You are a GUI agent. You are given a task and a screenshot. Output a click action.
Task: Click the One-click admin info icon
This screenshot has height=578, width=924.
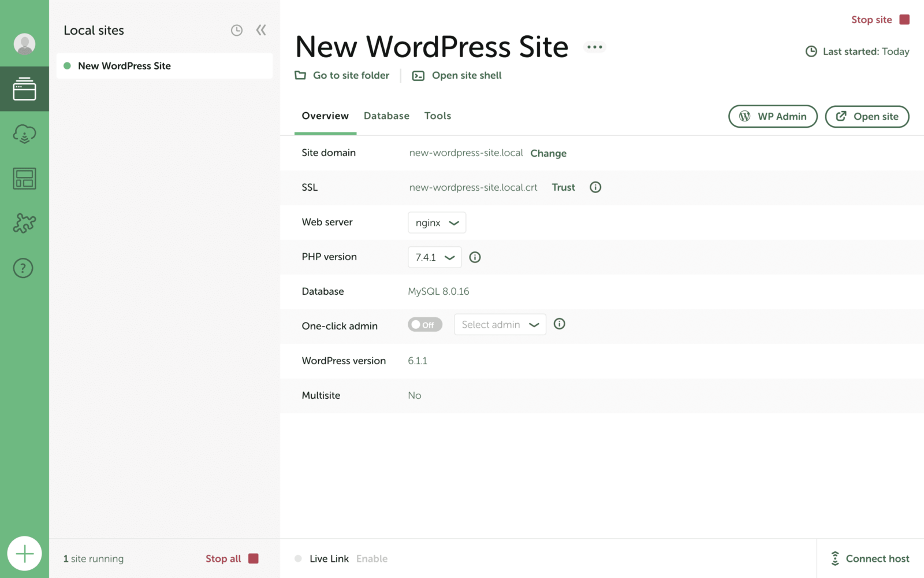point(559,324)
